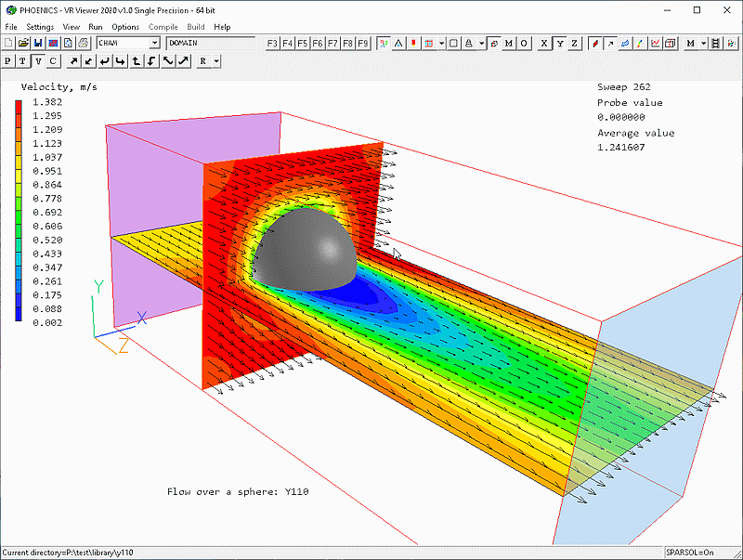Click the line plot graph icon
743x560 pixels.
[x=656, y=43]
